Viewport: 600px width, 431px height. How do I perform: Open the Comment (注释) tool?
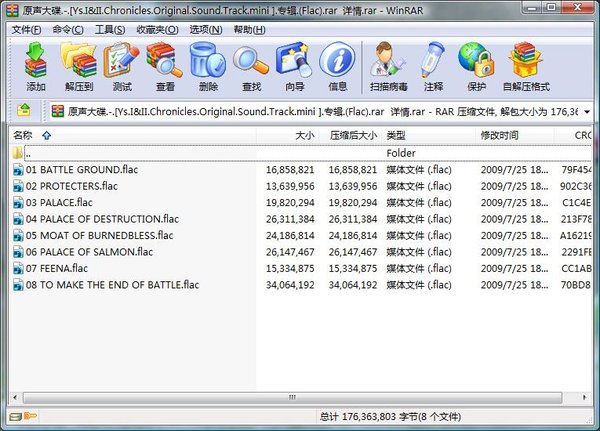pos(433,67)
